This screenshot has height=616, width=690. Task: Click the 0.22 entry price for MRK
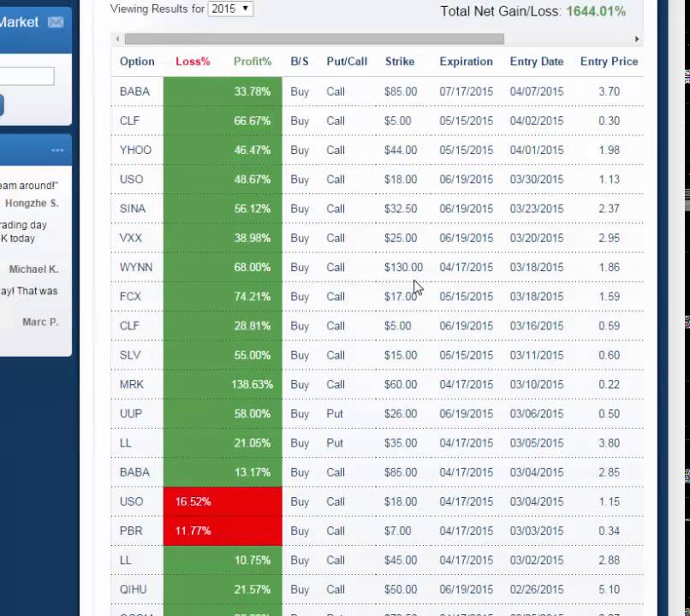609,385
